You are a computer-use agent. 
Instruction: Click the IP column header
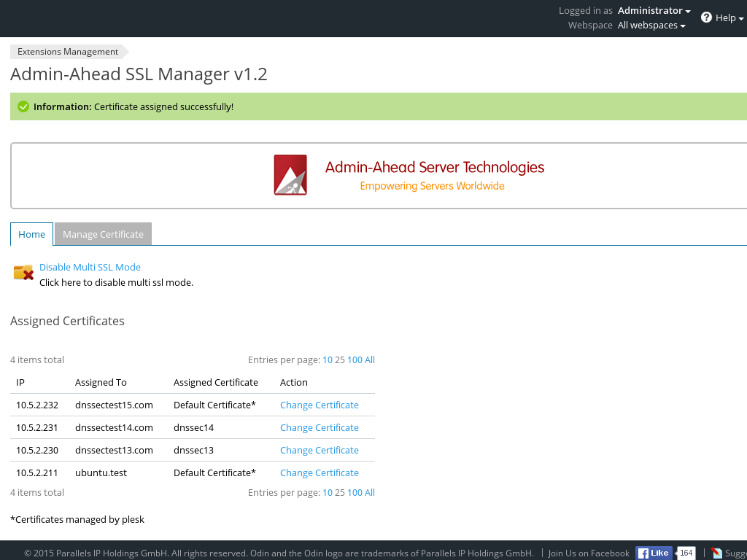pos(20,382)
